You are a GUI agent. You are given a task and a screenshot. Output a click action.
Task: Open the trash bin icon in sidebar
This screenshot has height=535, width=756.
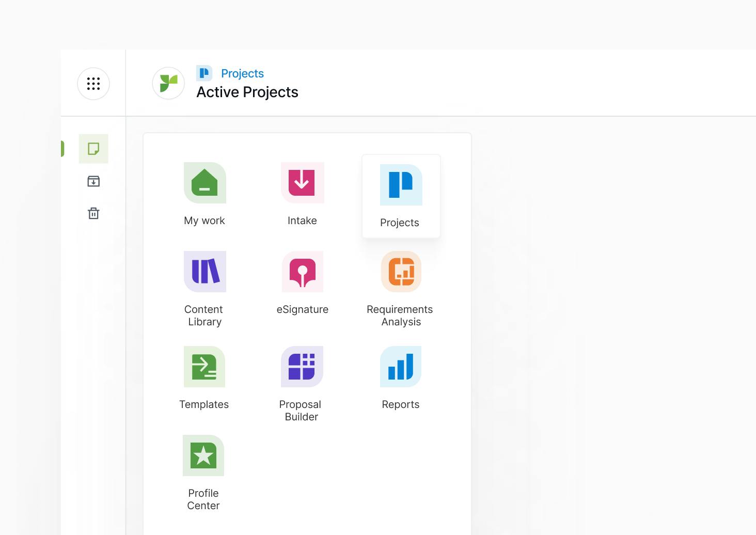(93, 213)
